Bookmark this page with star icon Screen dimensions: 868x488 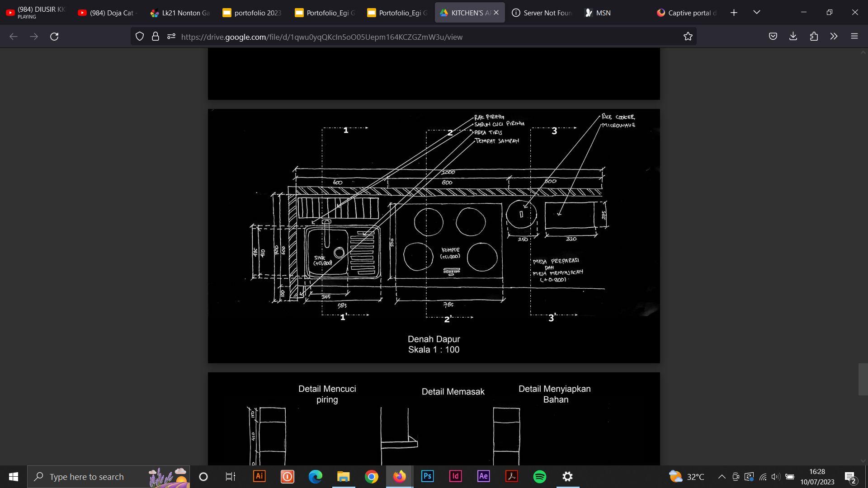coord(688,37)
